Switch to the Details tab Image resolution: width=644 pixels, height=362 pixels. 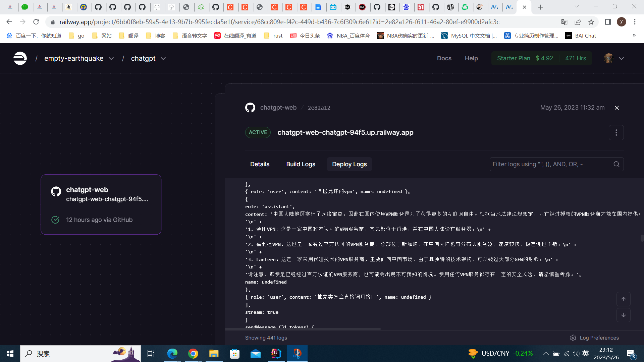tap(260, 164)
